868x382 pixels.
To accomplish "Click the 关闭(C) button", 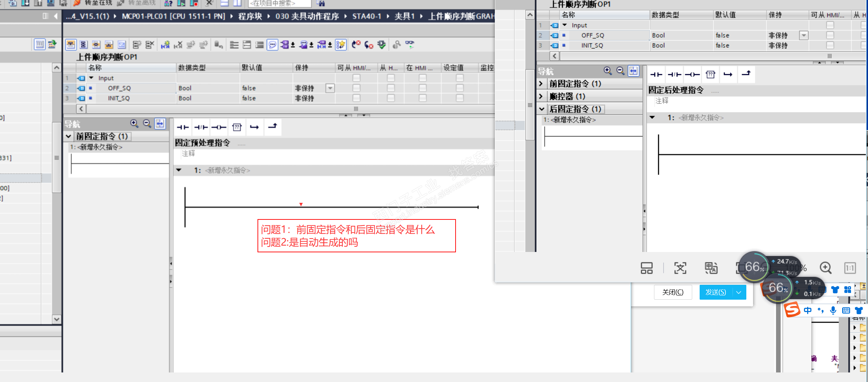I will (673, 292).
